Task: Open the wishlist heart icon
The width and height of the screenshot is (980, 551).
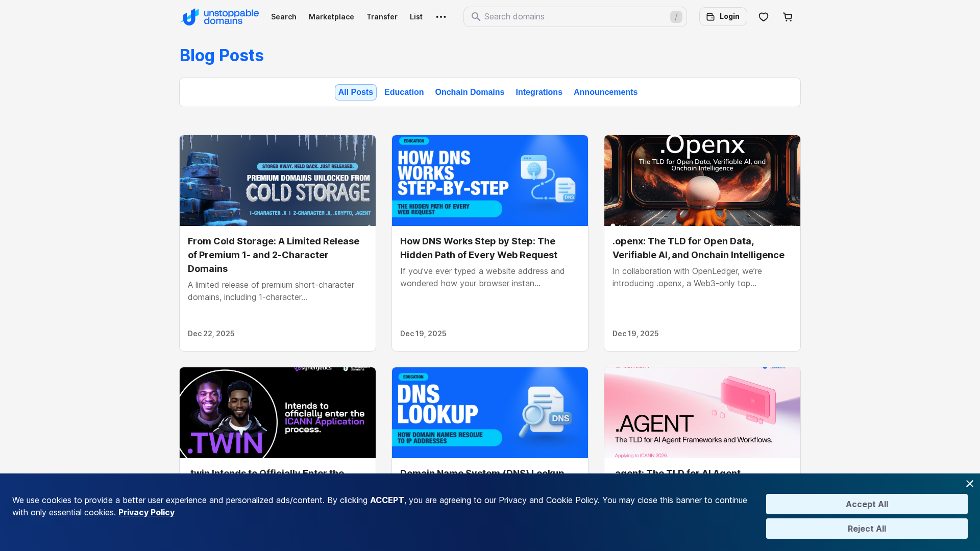Action: pyautogui.click(x=764, y=17)
